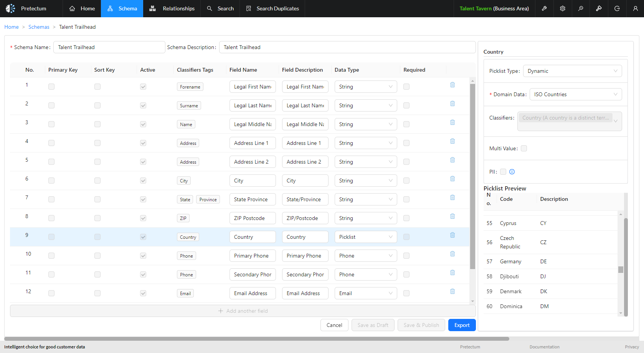644x353 pixels.
Task: Click the Picklist Preview scrollbar thumb
Action: 621,269
